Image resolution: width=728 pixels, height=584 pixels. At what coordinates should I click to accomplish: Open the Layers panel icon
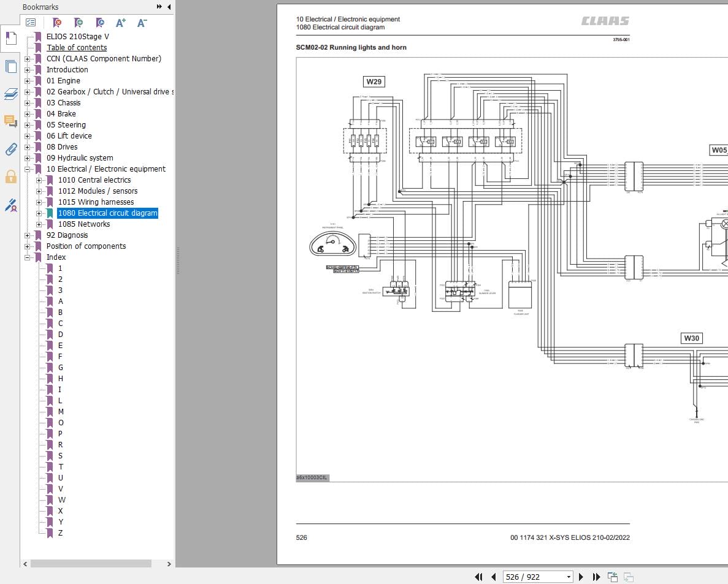pyautogui.click(x=10, y=94)
